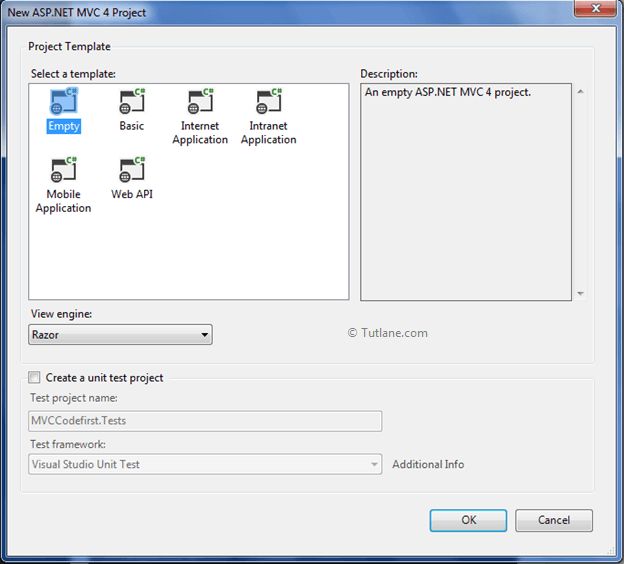Close the New ASP.NET MVC 4 Project dialog
The width and height of the screenshot is (624, 564).
[595, 9]
